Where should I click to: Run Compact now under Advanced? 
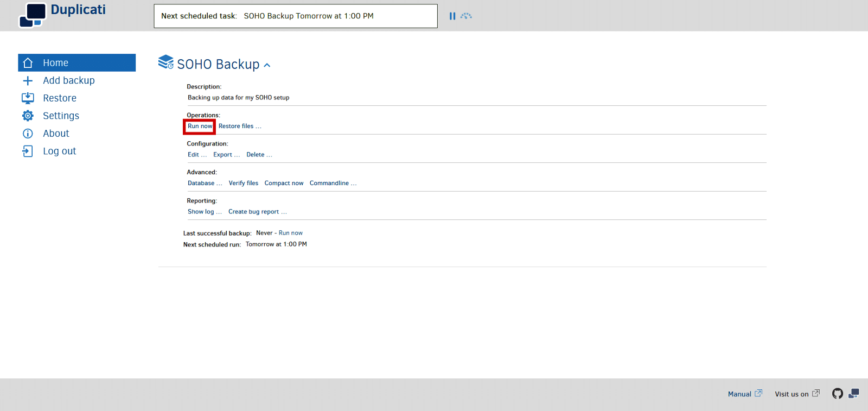point(284,184)
